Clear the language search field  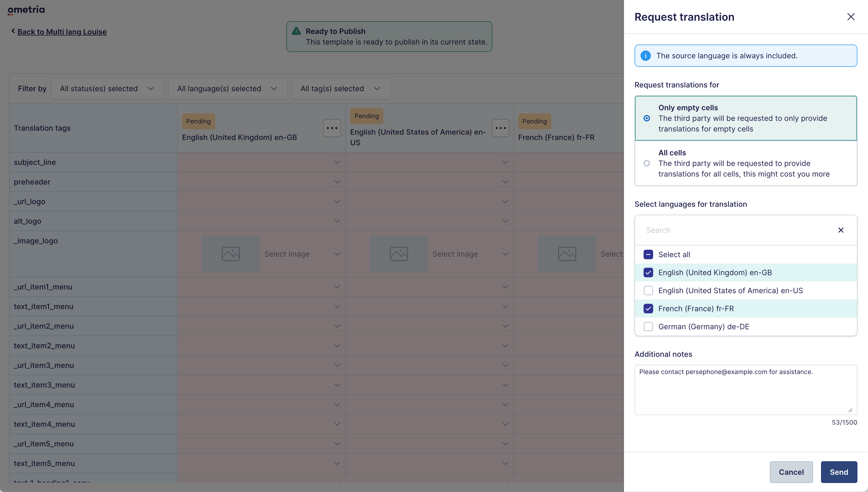click(841, 230)
